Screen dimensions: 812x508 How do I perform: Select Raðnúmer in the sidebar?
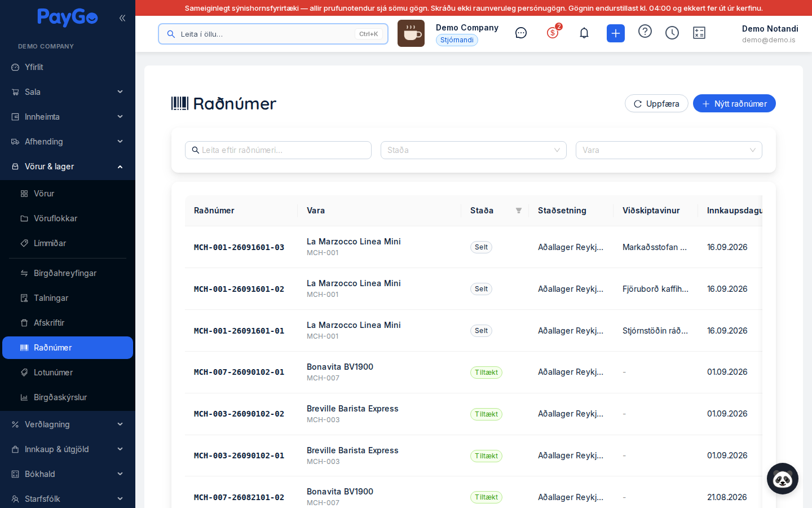[68, 348]
